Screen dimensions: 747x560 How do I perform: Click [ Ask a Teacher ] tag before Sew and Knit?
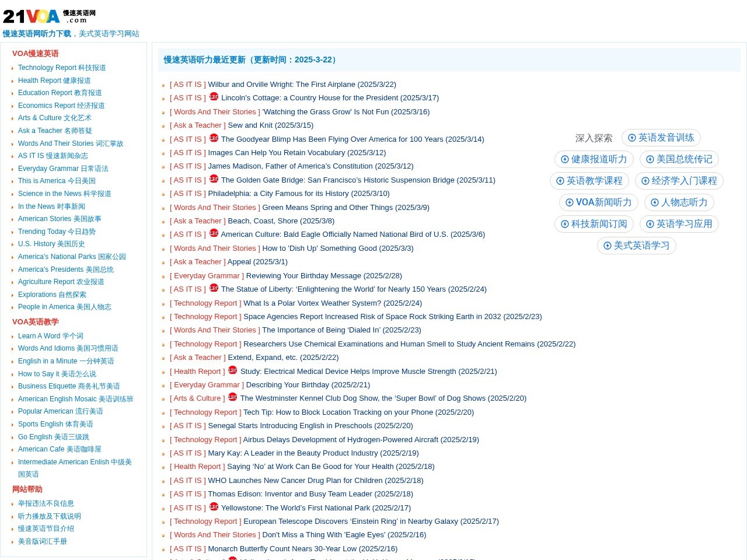click(197, 125)
